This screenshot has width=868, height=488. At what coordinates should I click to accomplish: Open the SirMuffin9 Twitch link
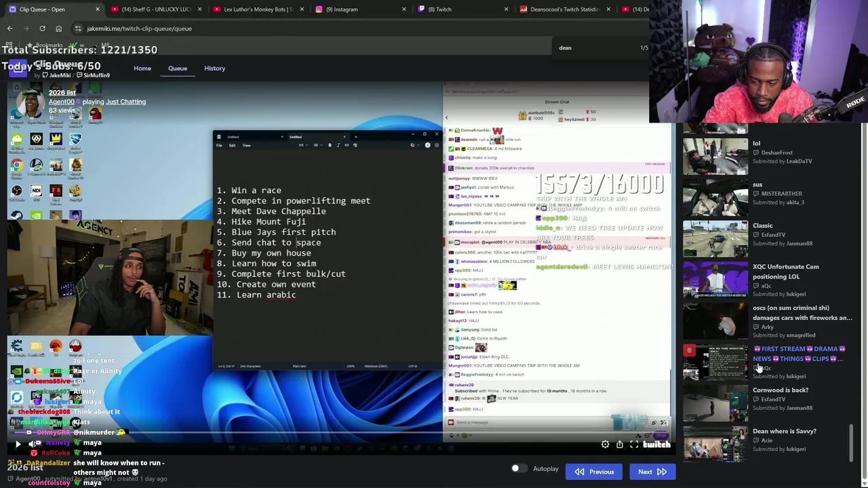(x=93, y=75)
